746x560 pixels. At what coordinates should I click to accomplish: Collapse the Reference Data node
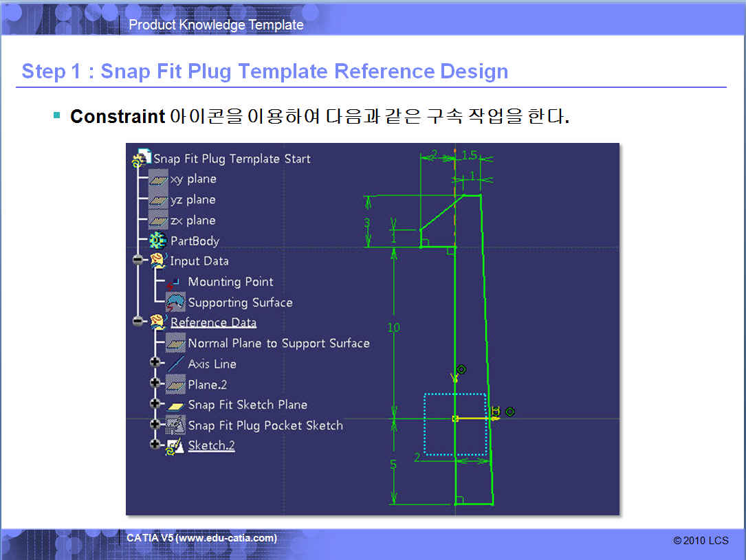138,322
